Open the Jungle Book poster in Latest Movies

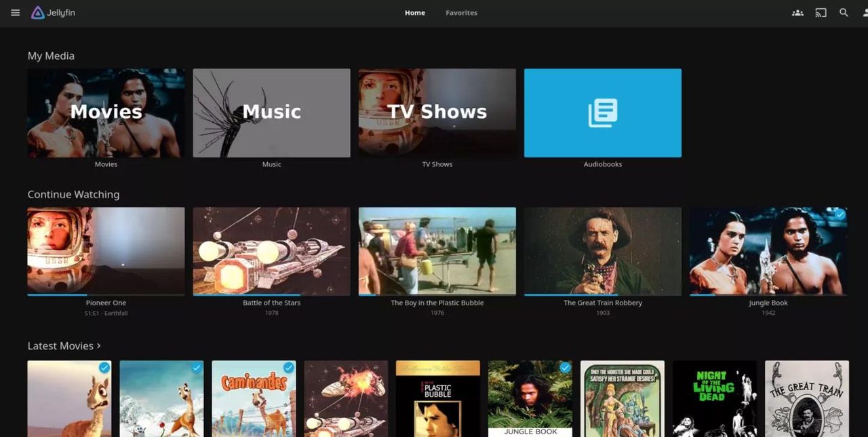pos(530,398)
